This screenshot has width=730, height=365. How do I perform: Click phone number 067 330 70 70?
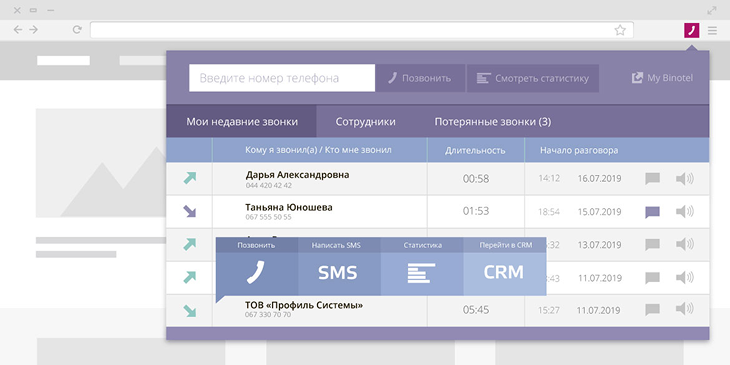[x=268, y=315]
